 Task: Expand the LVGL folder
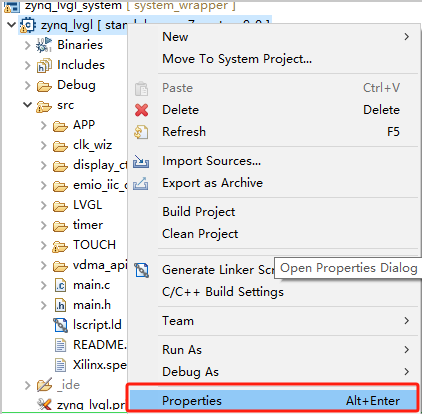pos(44,205)
